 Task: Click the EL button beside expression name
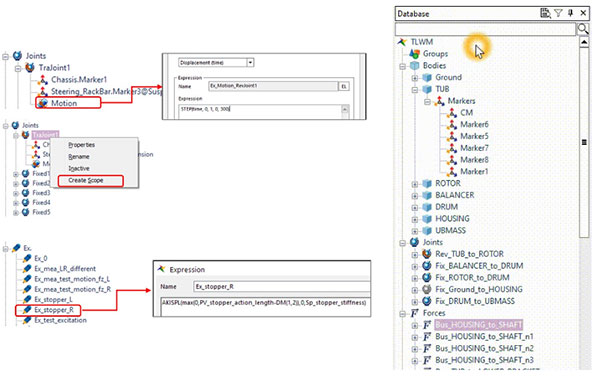[x=344, y=86]
